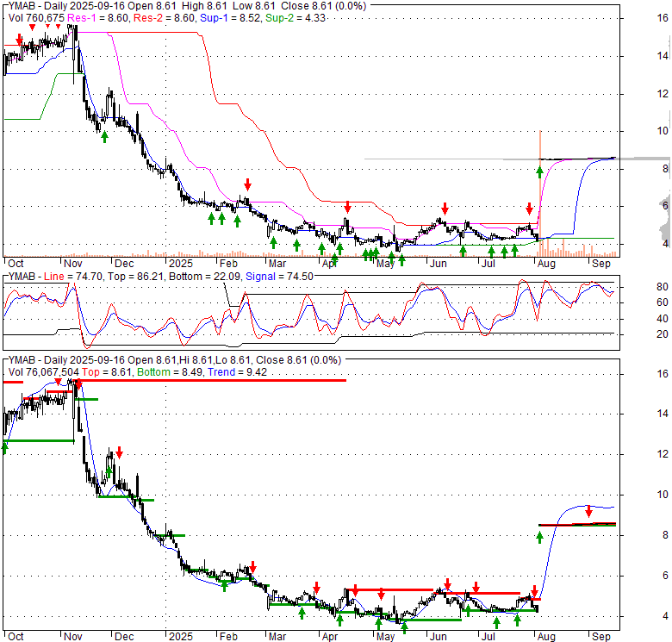Click the green buy arrow in late November in top chart
The image size is (672, 642).
tap(104, 137)
